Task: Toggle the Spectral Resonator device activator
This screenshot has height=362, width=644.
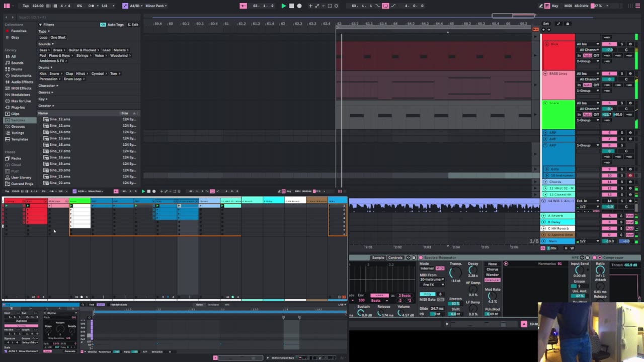Action: point(421,258)
